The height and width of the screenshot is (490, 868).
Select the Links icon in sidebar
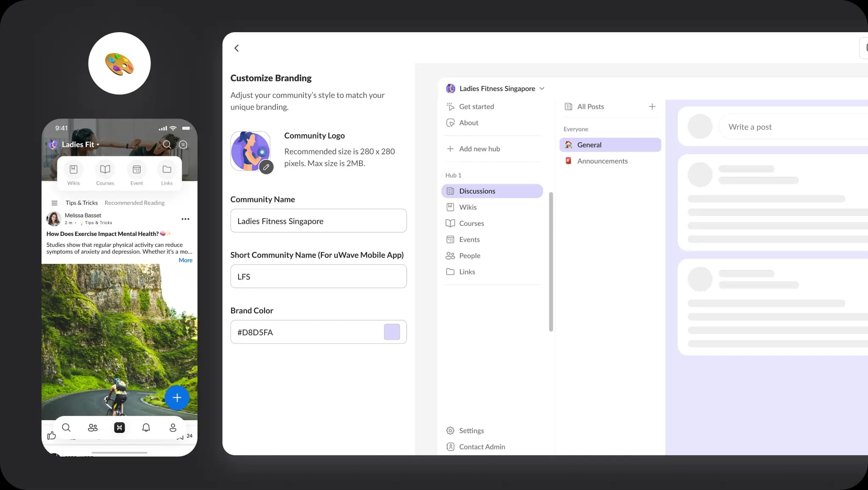click(x=450, y=271)
